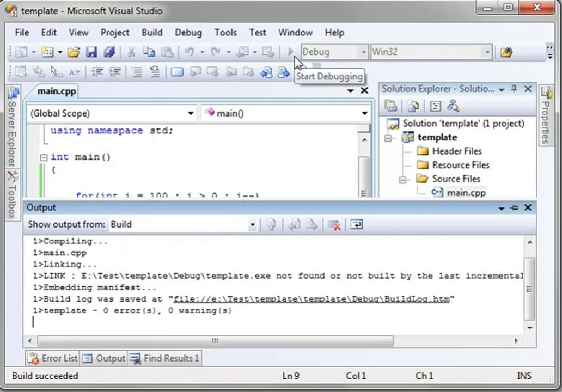Image resolution: width=562 pixels, height=392 pixels.
Task: Click the View Class Diagram icon in Solution Explorer
Action: coord(453,106)
